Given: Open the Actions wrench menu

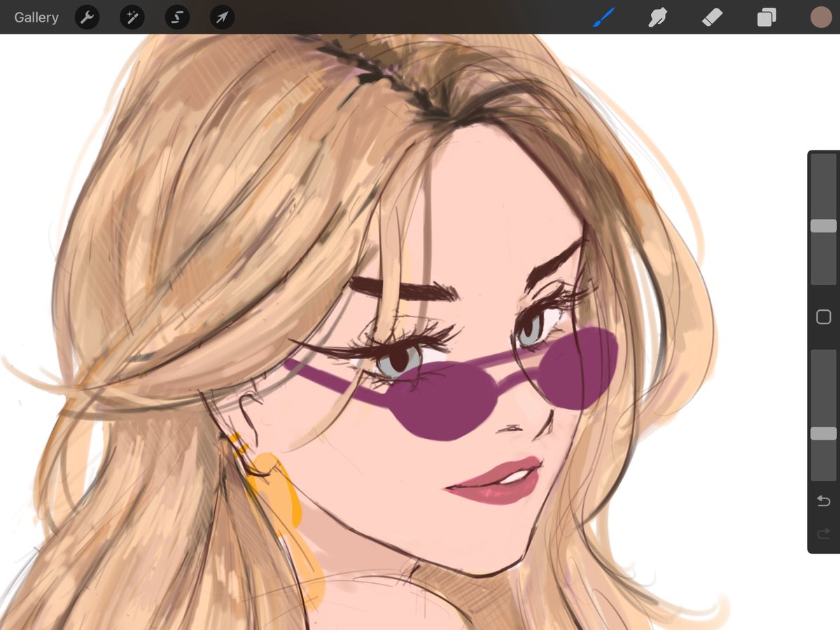Looking at the screenshot, I should pyautogui.click(x=87, y=17).
